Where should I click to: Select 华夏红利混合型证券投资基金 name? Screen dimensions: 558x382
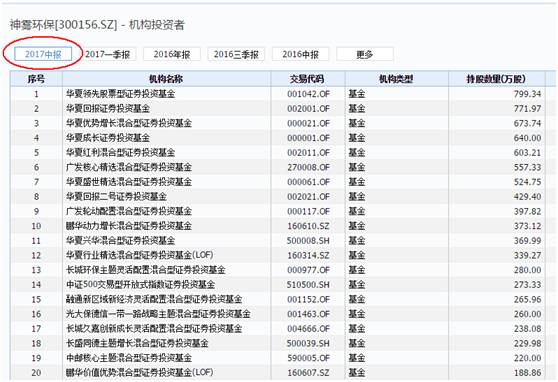120,153
